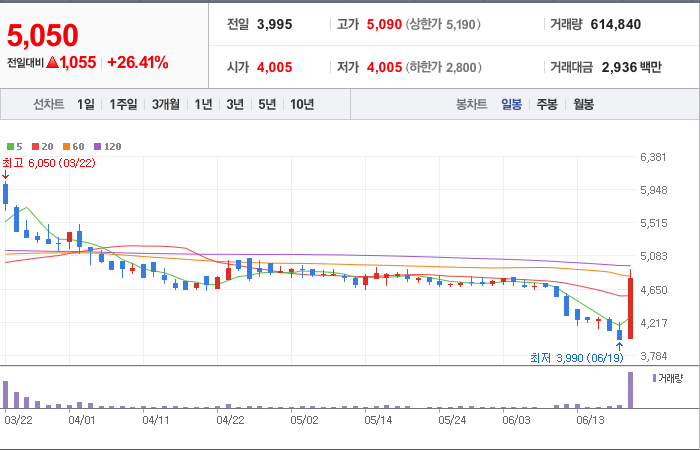Click the 05/14 date axis label
The width and height of the screenshot is (700, 450).
tap(378, 421)
